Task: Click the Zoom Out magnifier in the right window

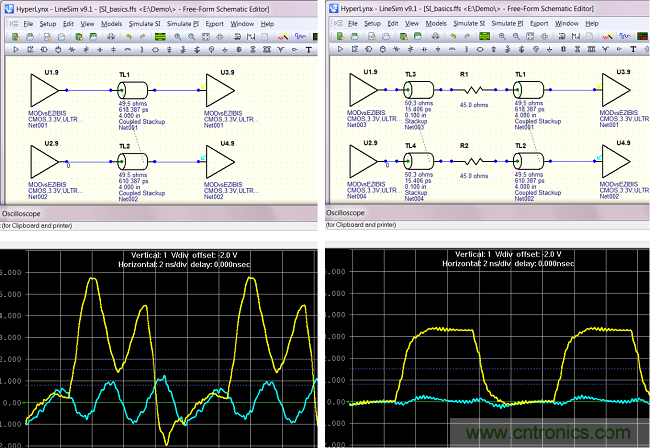Action: pos(516,36)
